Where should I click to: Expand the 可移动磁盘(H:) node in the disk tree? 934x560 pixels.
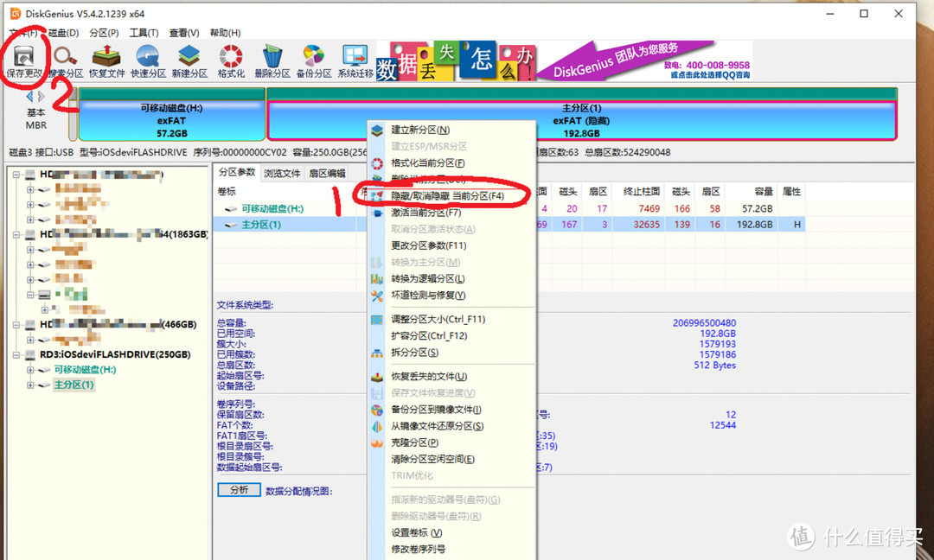pos(31,370)
